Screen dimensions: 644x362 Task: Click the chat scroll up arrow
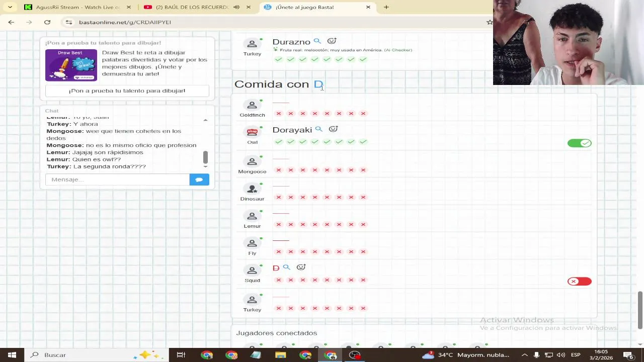[x=205, y=120]
